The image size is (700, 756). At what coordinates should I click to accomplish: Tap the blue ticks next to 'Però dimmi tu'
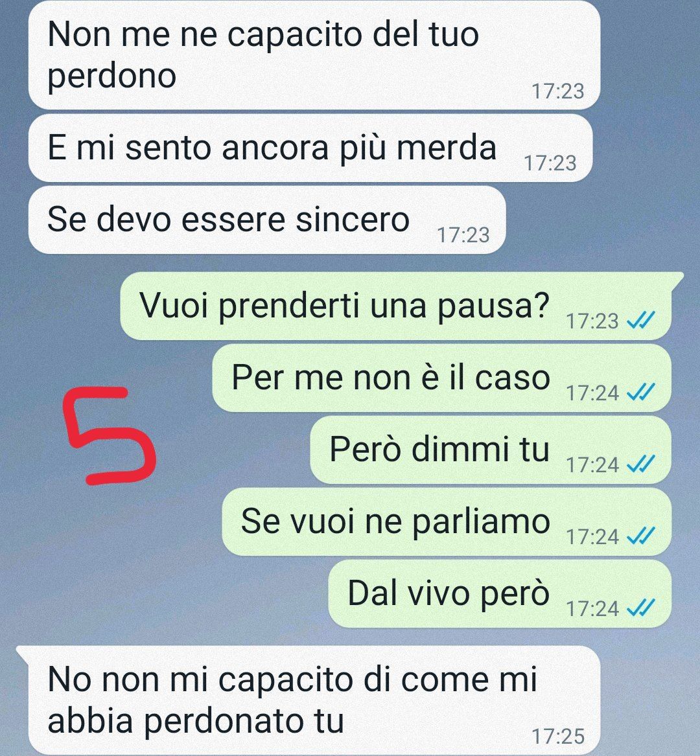click(x=640, y=464)
